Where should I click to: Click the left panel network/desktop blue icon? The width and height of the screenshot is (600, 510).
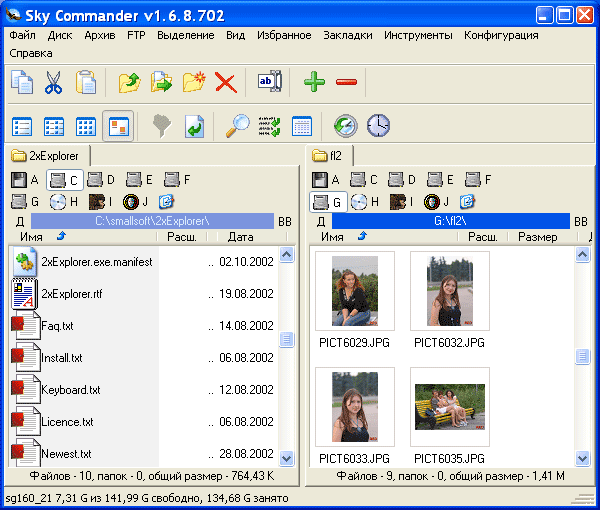(x=166, y=201)
